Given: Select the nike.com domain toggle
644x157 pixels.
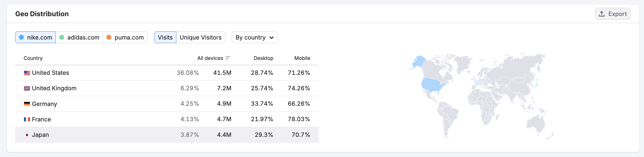Looking at the screenshot, I should point(36,37).
